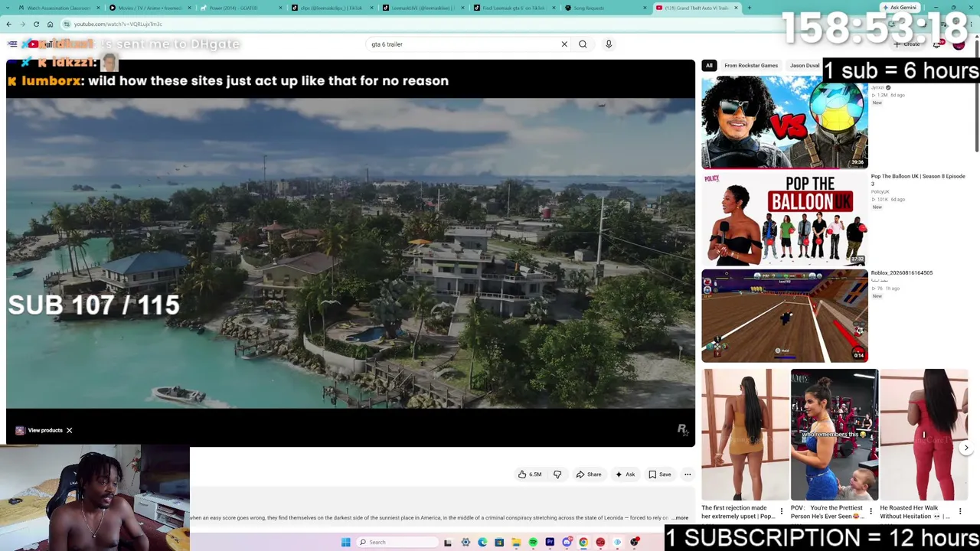Click the Jynxzi channel name
The width and height of the screenshot is (980, 551).
tap(877, 88)
